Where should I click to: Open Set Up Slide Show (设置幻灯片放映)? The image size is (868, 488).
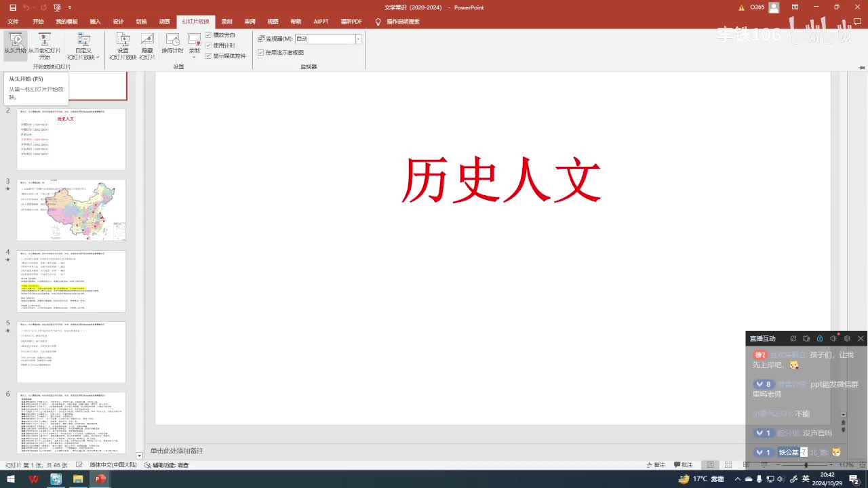coord(123,46)
